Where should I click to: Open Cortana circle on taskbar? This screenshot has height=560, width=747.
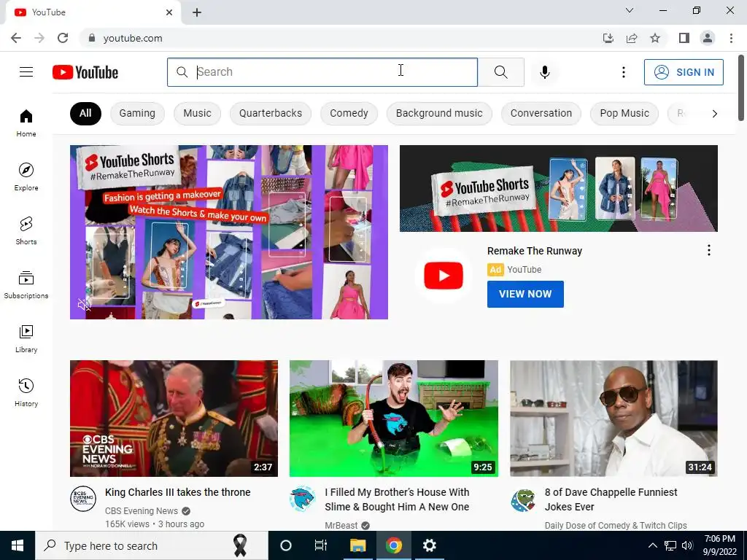pos(286,545)
